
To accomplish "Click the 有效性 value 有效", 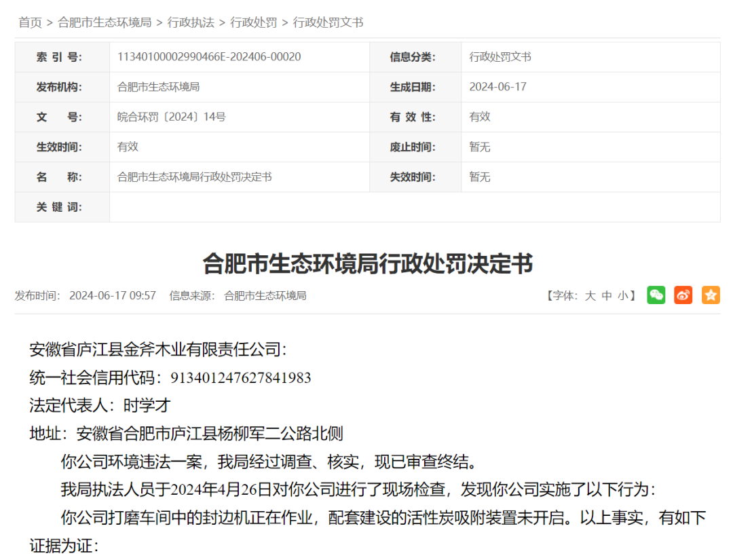I will point(480,117).
